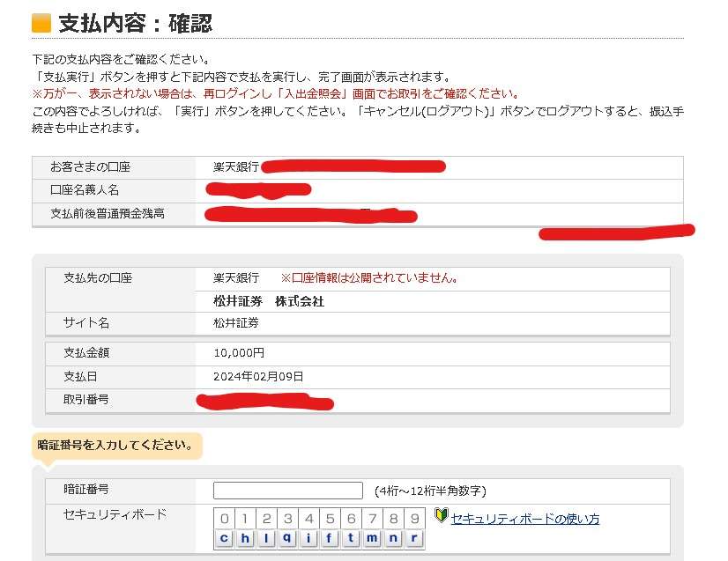728x561 pixels.
Task: Click security board key 'c'
Action: click(x=224, y=538)
